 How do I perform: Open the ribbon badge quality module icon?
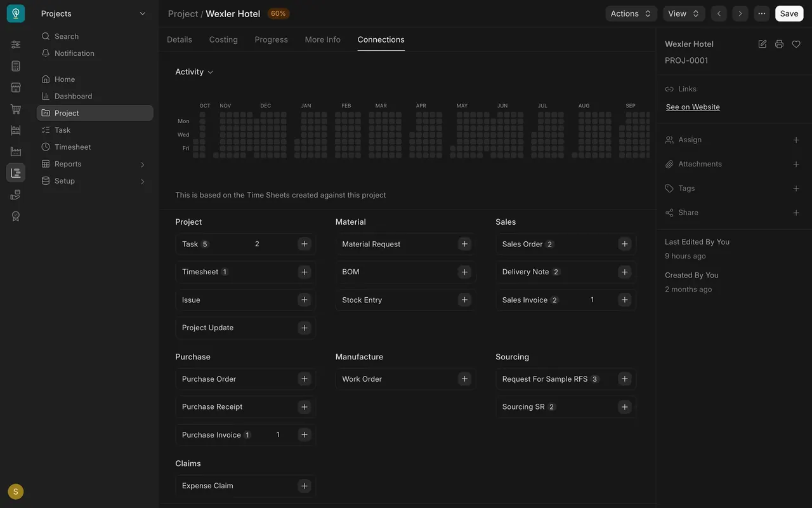tap(16, 217)
